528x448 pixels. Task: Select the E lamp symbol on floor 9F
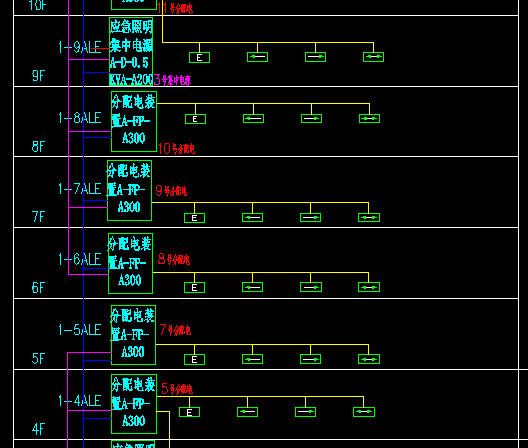[x=199, y=57]
